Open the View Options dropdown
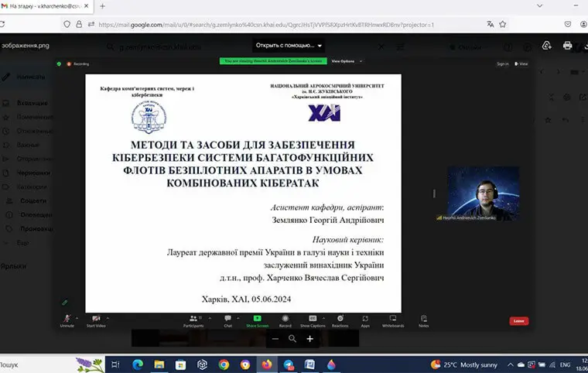 point(347,61)
